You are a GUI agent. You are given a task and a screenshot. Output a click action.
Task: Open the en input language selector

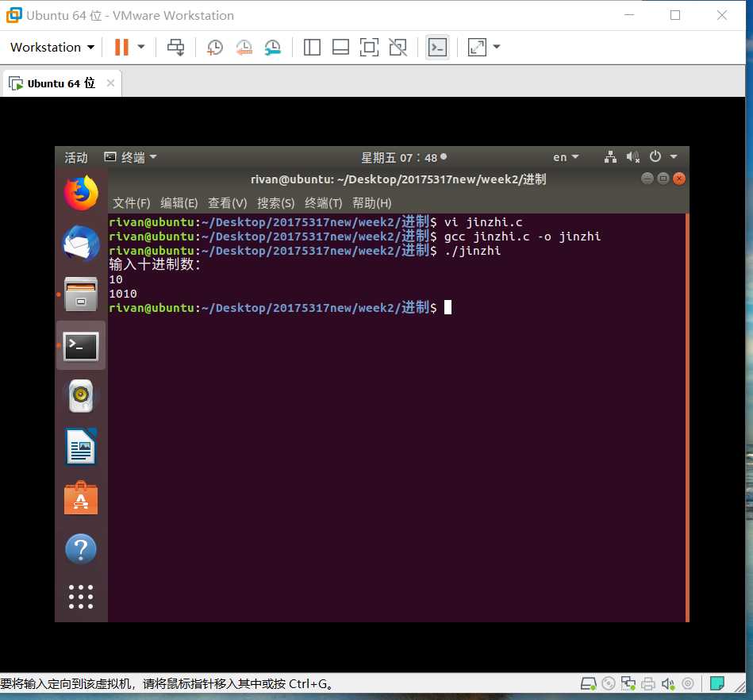(x=566, y=157)
